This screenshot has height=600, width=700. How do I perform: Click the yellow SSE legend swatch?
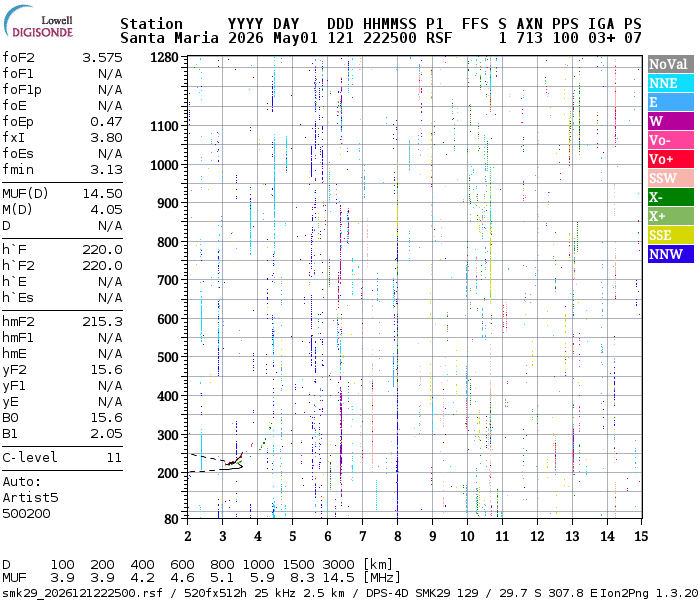[671, 235]
